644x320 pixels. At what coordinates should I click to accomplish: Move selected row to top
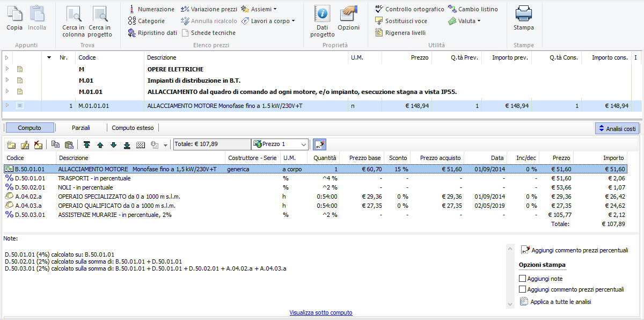[x=87, y=144]
